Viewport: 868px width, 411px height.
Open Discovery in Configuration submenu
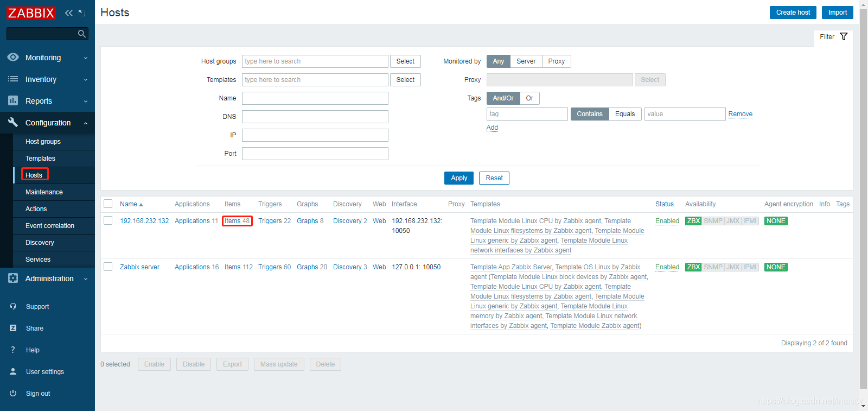[40, 243]
